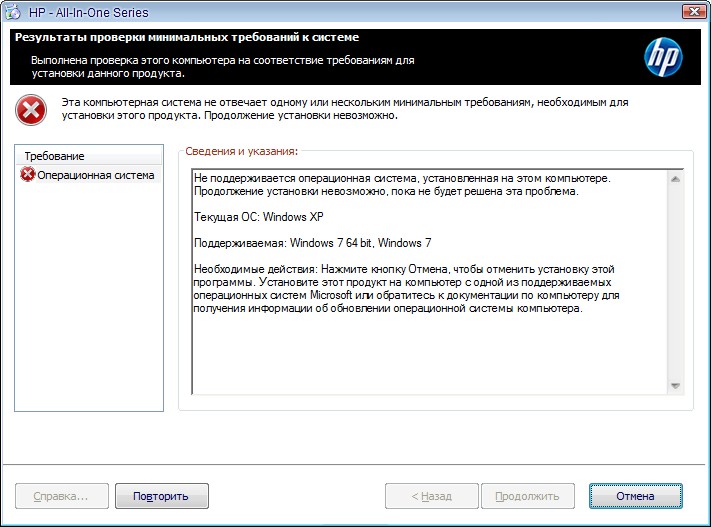Click the Сведения и указания group label

(242, 151)
